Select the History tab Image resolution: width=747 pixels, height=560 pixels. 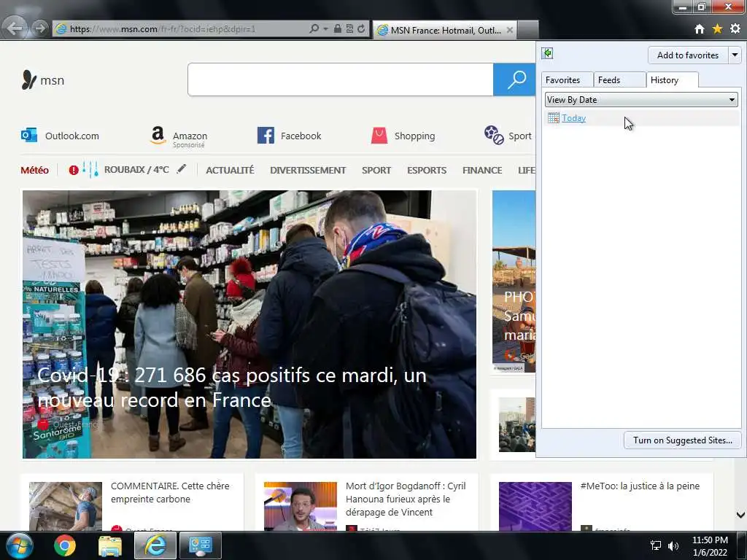tap(672, 80)
